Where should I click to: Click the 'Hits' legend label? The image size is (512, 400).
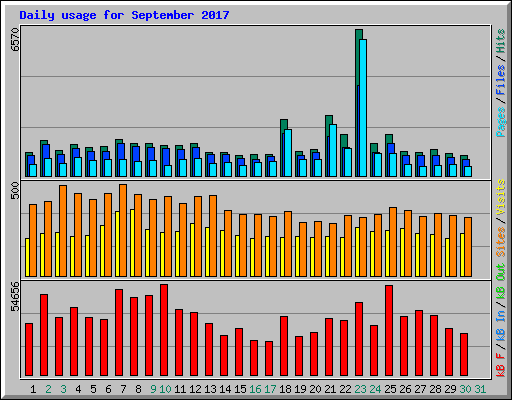(x=501, y=41)
